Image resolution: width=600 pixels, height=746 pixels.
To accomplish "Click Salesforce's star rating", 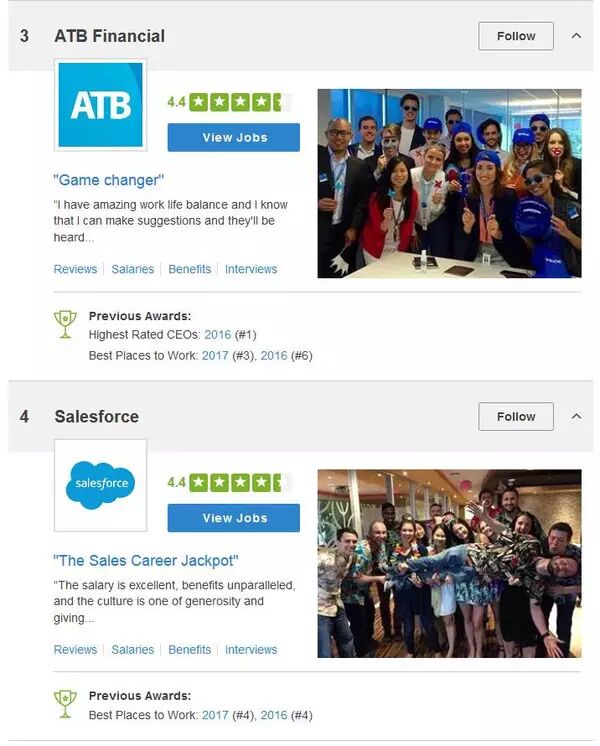I will click(x=229, y=483).
